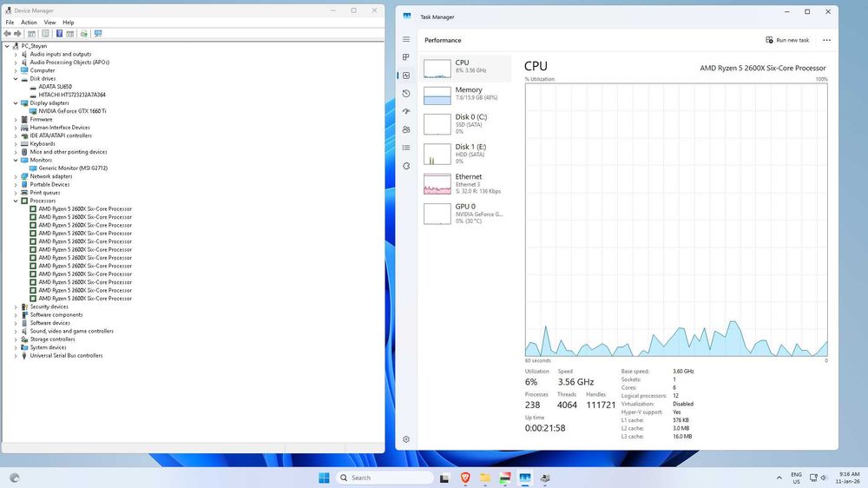This screenshot has width=868, height=488.
Task: Click Run new task button
Action: coord(787,40)
